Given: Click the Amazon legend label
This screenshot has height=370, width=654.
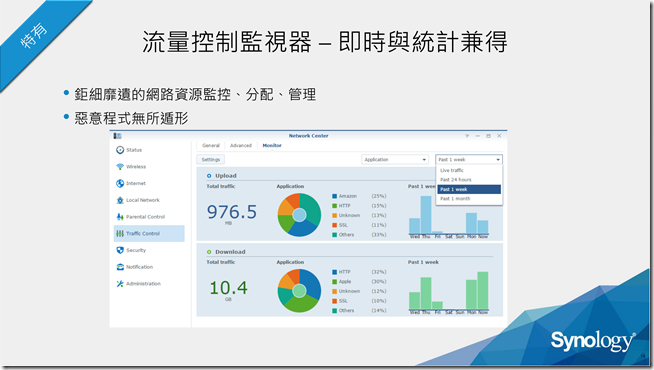Looking at the screenshot, I should click(x=347, y=196).
